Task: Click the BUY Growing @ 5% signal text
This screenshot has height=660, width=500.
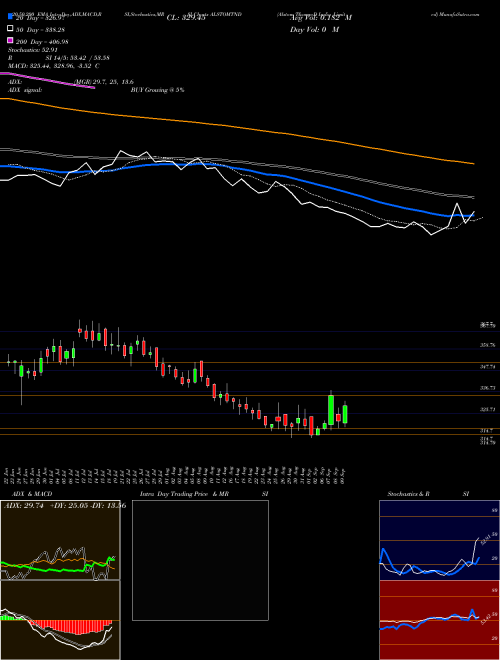Action: 157,90
